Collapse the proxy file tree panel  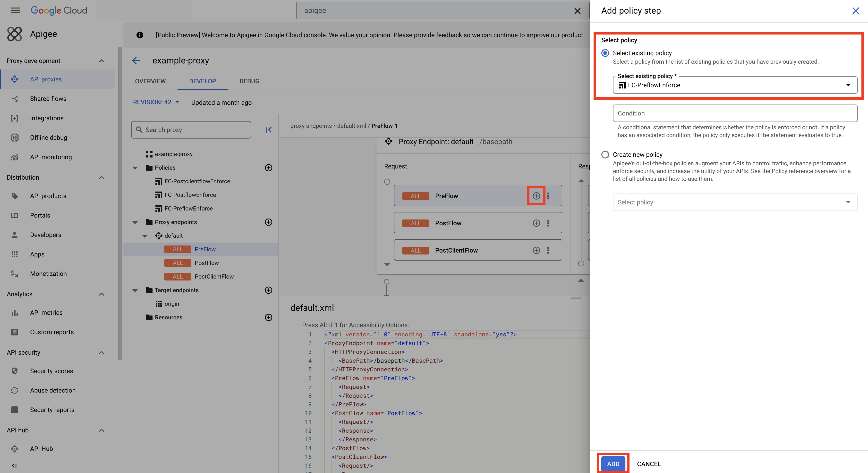click(268, 130)
